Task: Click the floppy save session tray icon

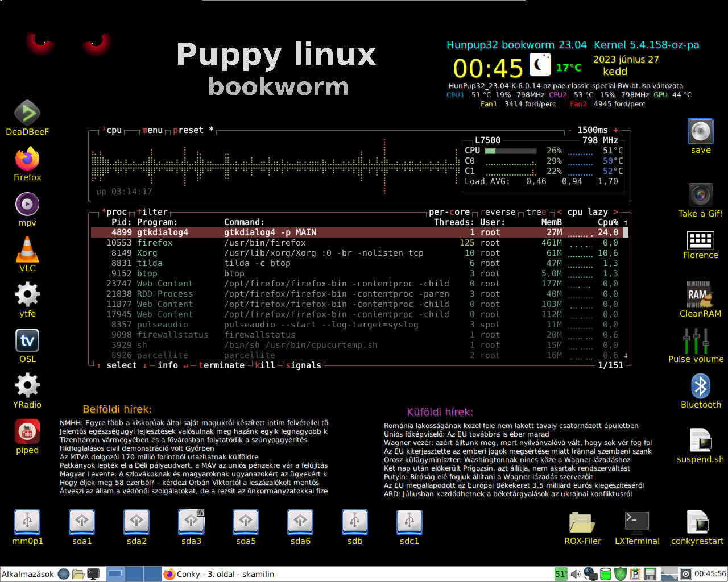Action: (650, 574)
